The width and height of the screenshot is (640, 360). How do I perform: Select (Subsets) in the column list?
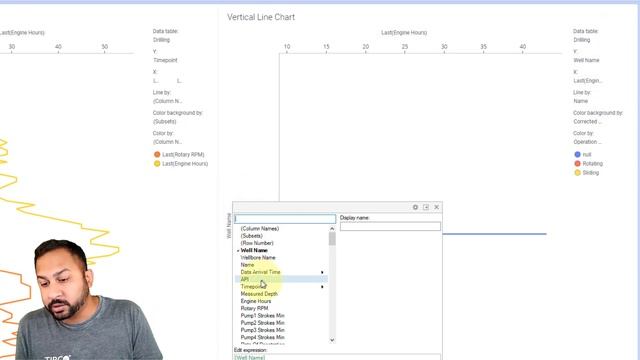pos(251,236)
